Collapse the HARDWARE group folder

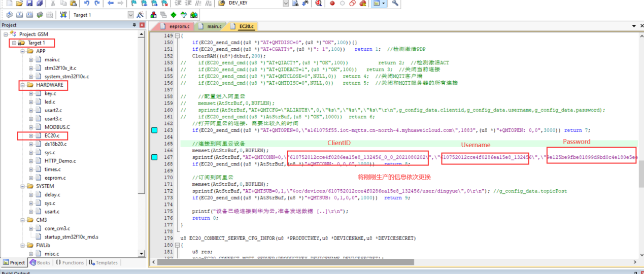tap(22, 85)
